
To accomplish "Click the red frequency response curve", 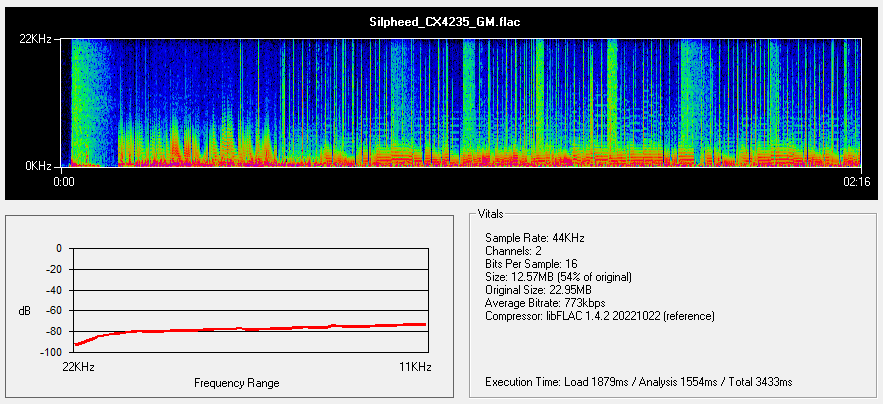I will point(250,329).
